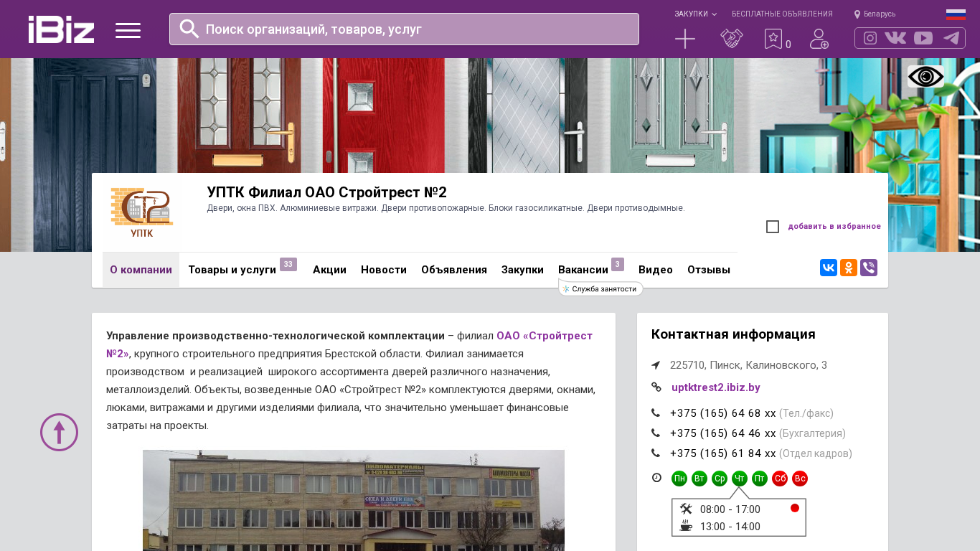Open the iBiz VK page in header
Image resolution: width=980 pixels, height=551 pixels.
[895, 38]
